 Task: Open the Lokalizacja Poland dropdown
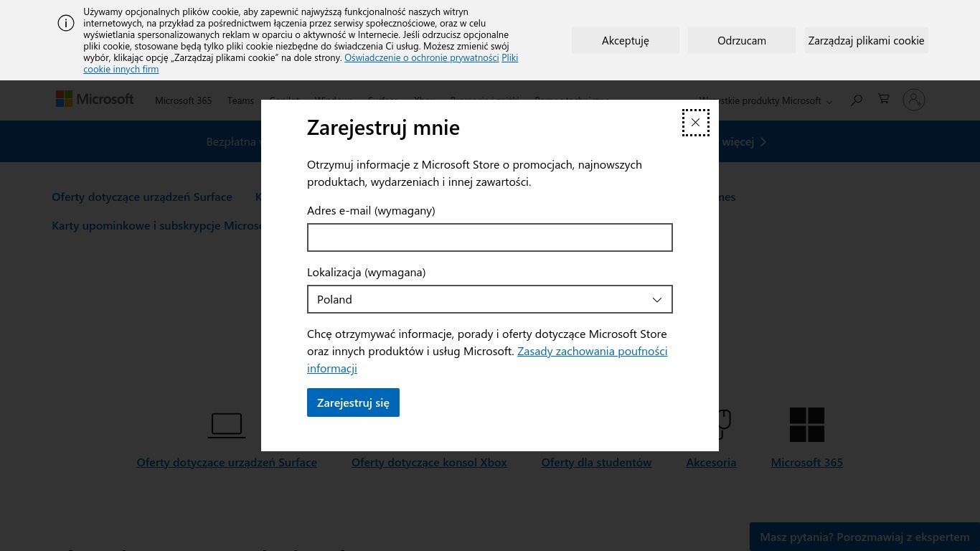pos(490,299)
